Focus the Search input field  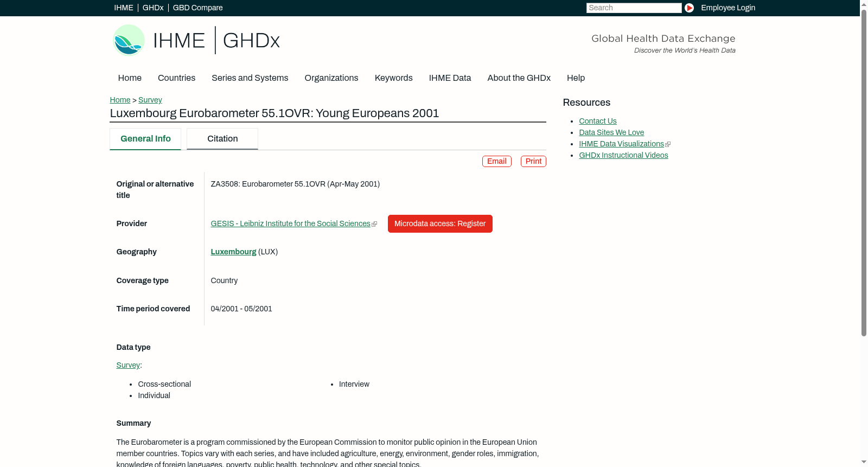tap(634, 8)
